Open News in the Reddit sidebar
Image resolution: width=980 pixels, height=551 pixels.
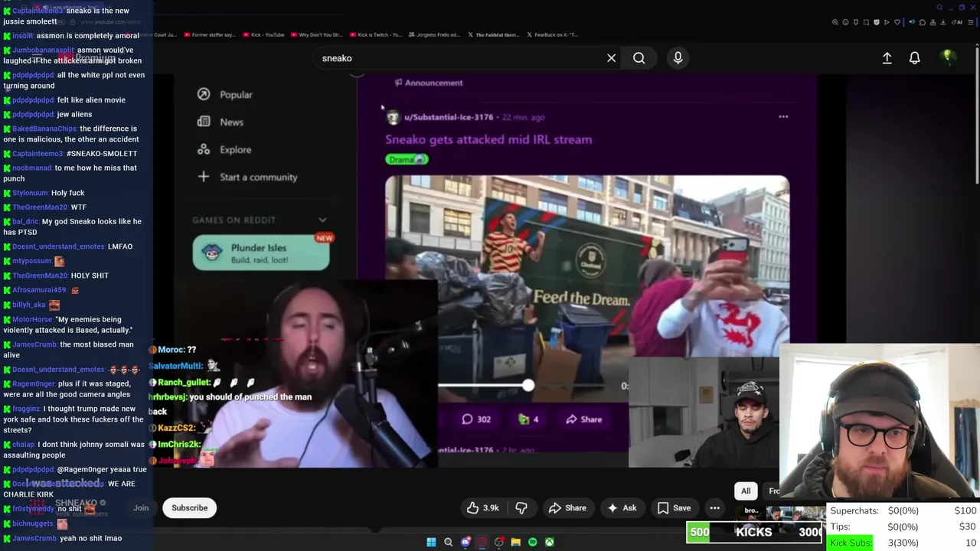(220, 122)
